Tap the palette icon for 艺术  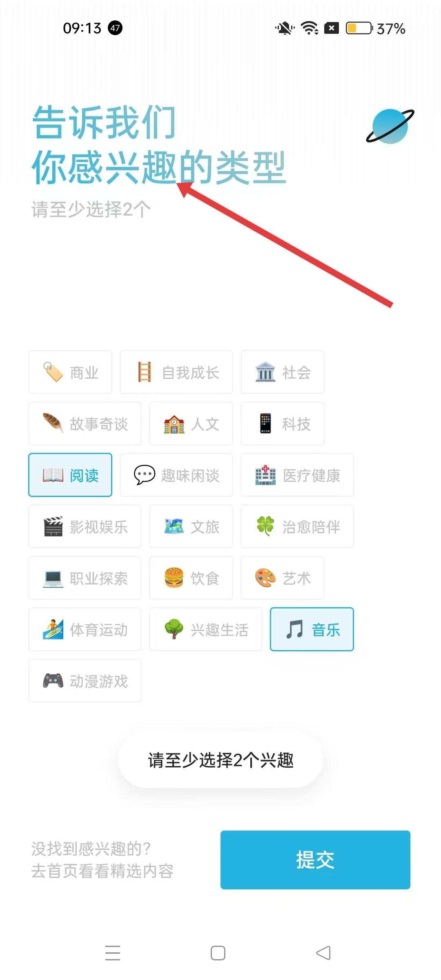click(265, 578)
